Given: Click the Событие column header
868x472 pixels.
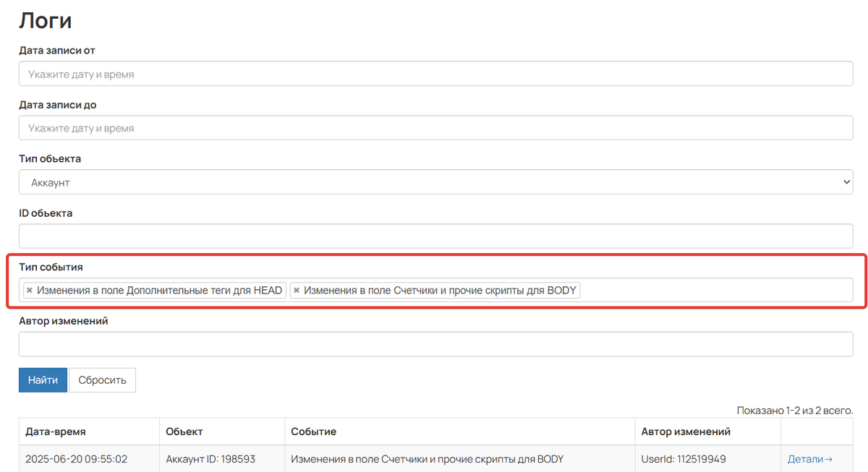Looking at the screenshot, I should pyautogui.click(x=314, y=432).
